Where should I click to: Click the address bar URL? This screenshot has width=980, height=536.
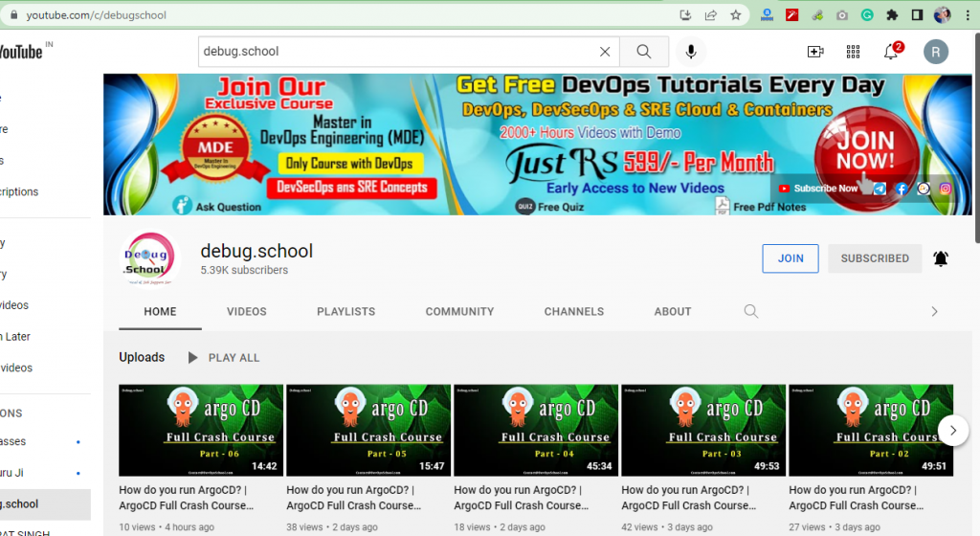click(x=97, y=15)
